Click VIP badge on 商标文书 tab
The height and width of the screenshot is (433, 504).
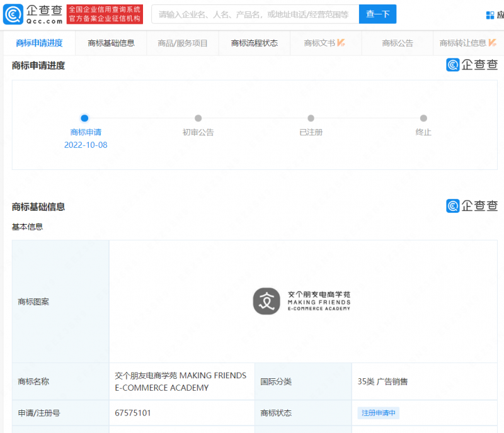pyautogui.click(x=341, y=43)
